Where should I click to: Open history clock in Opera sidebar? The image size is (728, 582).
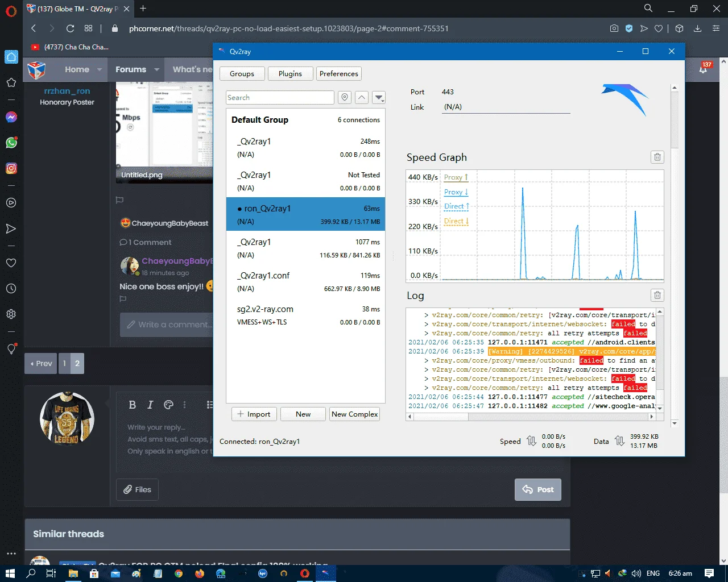pyautogui.click(x=11, y=289)
